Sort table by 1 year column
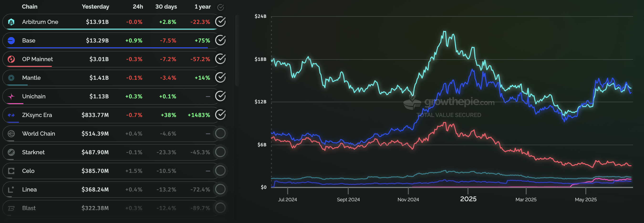Viewport: 644px width, 223px height. [203, 7]
